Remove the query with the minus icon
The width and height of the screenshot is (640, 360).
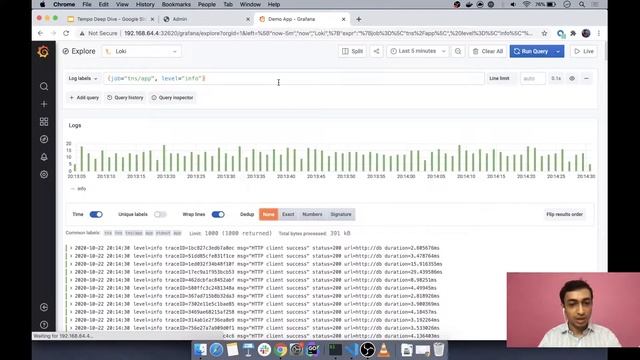[x=587, y=78]
